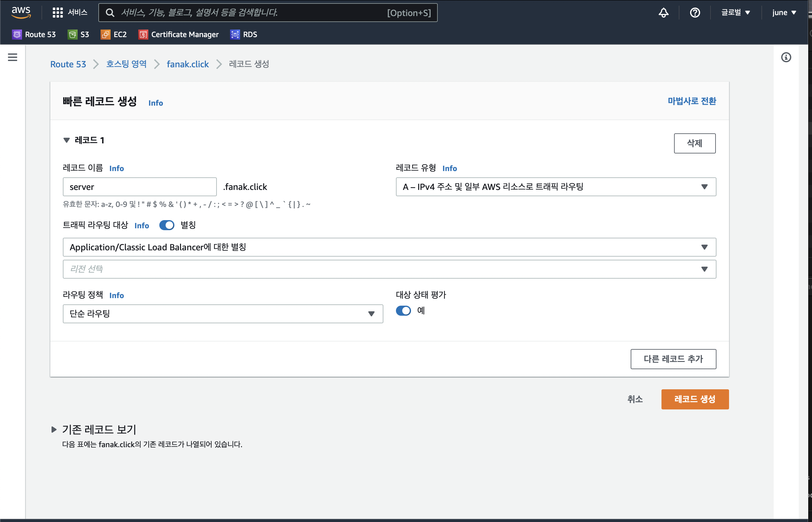Click the help question mark icon
The height and width of the screenshot is (522, 812).
[x=695, y=13]
